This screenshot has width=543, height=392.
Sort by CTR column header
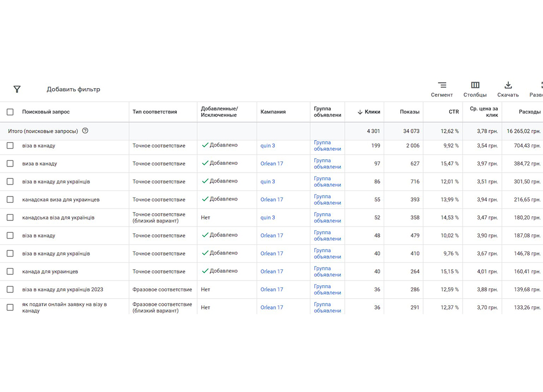[x=454, y=112]
